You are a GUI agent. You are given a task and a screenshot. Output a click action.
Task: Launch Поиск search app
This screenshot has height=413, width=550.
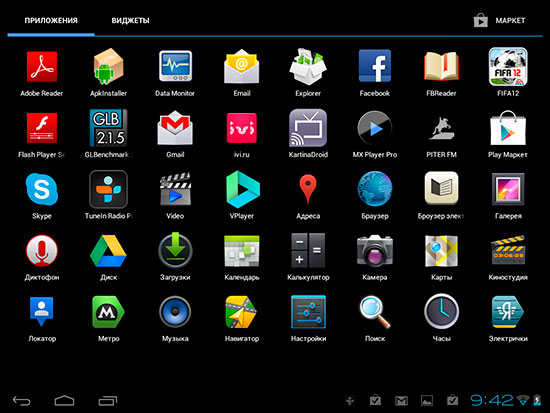375,312
